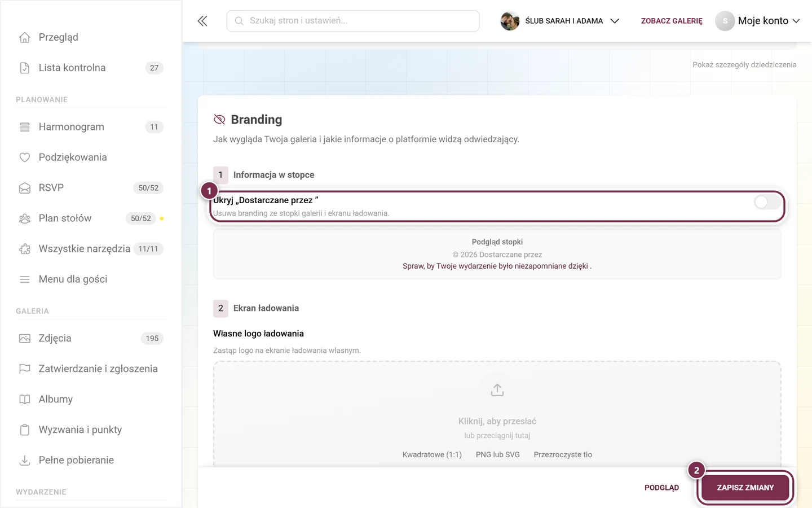Image resolution: width=812 pixels, height=508 pixels.
Task: Click the Wszystkie narzędzia puzzle icon
Action: [25, 249]
